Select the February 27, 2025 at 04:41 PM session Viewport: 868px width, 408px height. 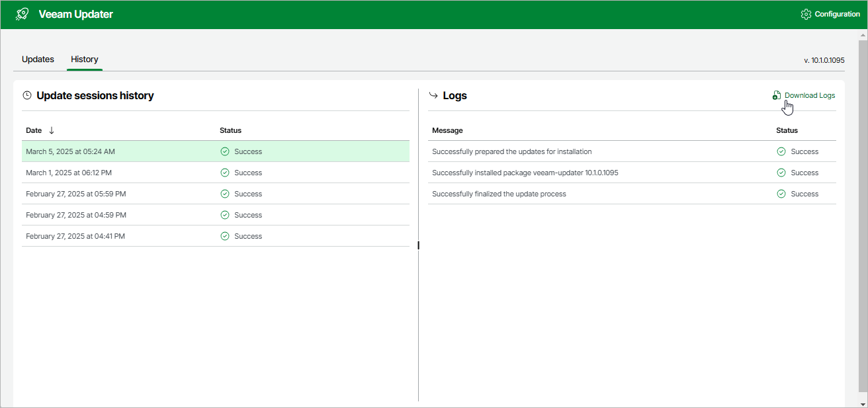coord(216,236)
